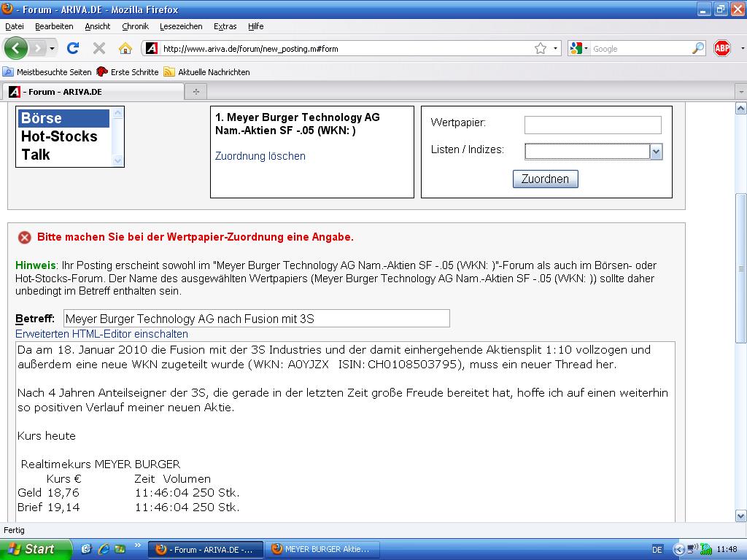The height and width of the screenshot is (560, 747).
Task: Click the 'Wertpapier' input field
Action: pyautogui.click(x=592, y=124)
